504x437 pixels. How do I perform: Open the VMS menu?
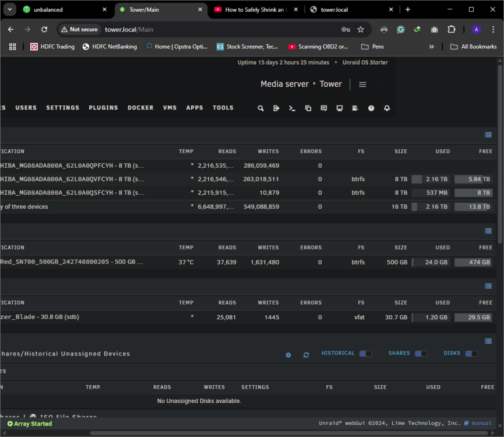tap(170, 108)
